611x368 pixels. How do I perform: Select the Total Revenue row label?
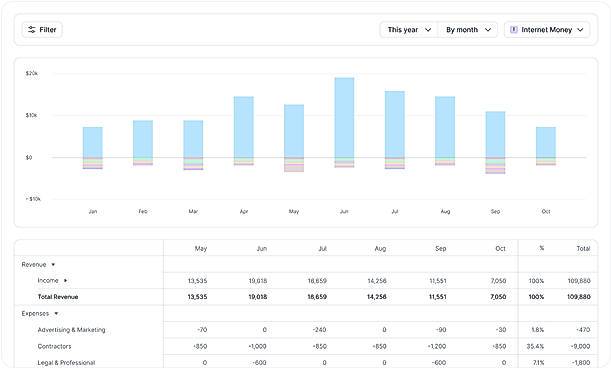click(x=58, y=297)
